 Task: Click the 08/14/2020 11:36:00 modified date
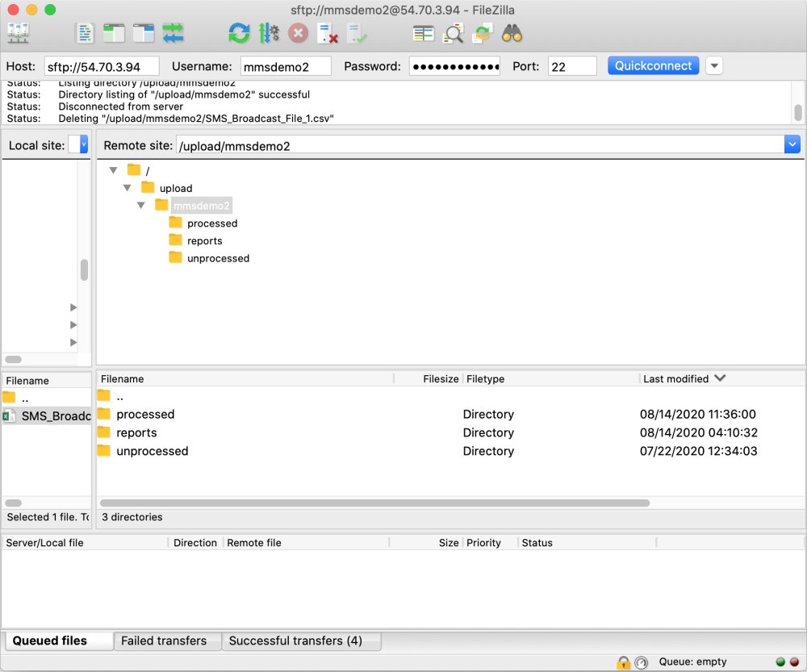point(697,414)
